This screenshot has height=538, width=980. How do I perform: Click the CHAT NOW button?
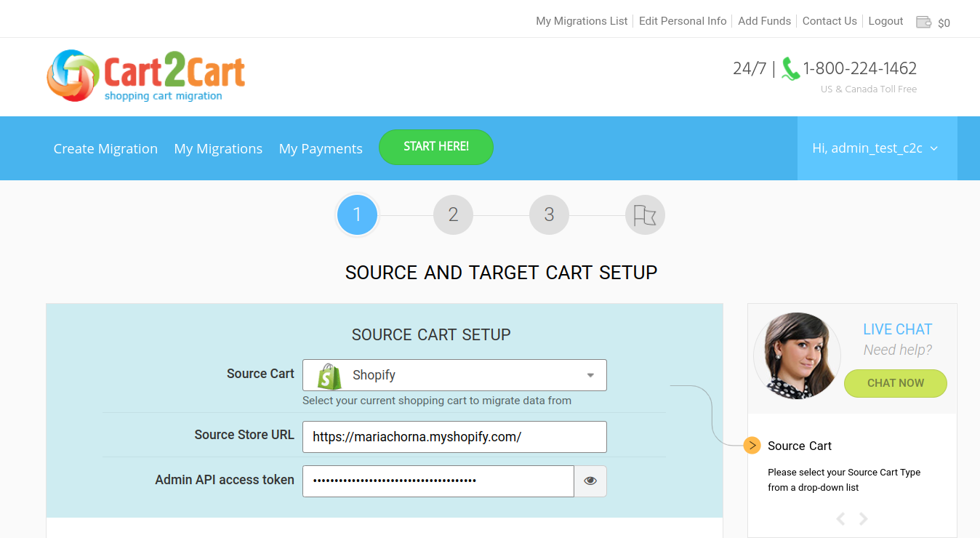[896, 383]
